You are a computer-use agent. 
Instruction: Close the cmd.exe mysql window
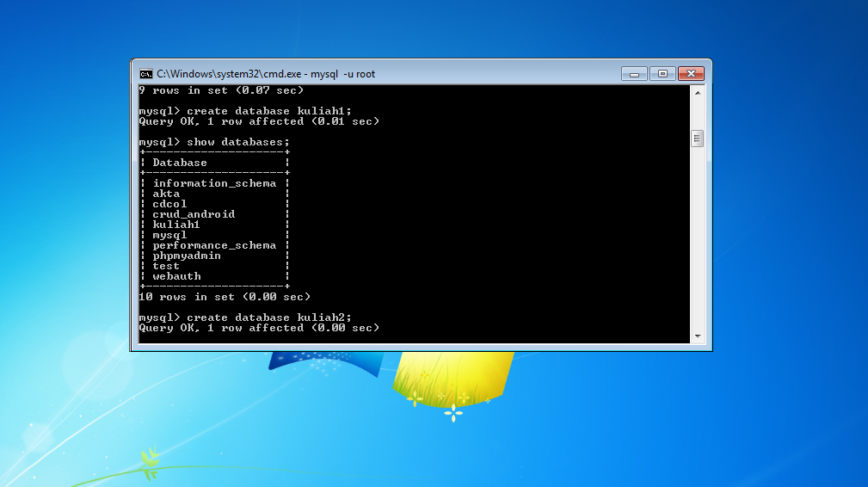(x=691, y=74)
